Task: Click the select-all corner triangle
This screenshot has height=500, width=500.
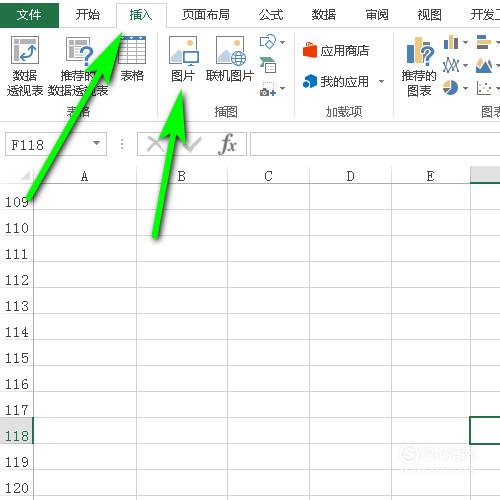Action: [25, 175]
